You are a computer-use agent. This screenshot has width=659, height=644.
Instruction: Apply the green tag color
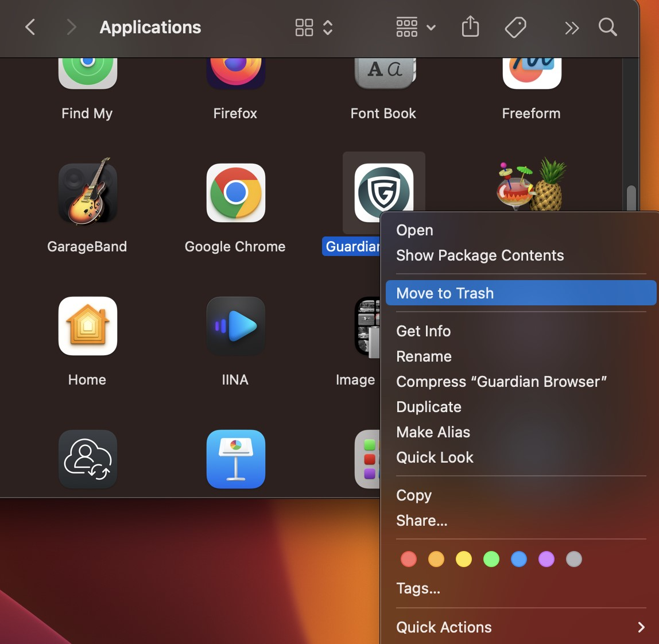(491, 559)
